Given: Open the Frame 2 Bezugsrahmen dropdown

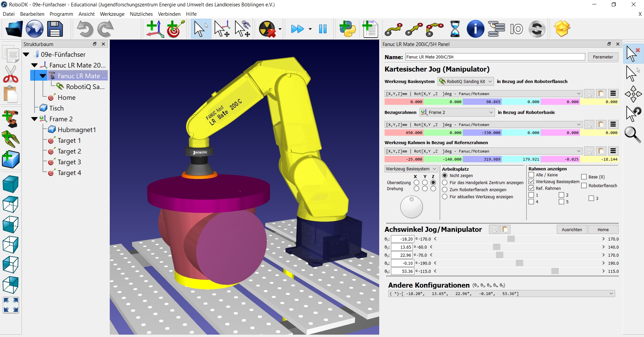Looking at the screenshot, I should click(x=456, y=112).
